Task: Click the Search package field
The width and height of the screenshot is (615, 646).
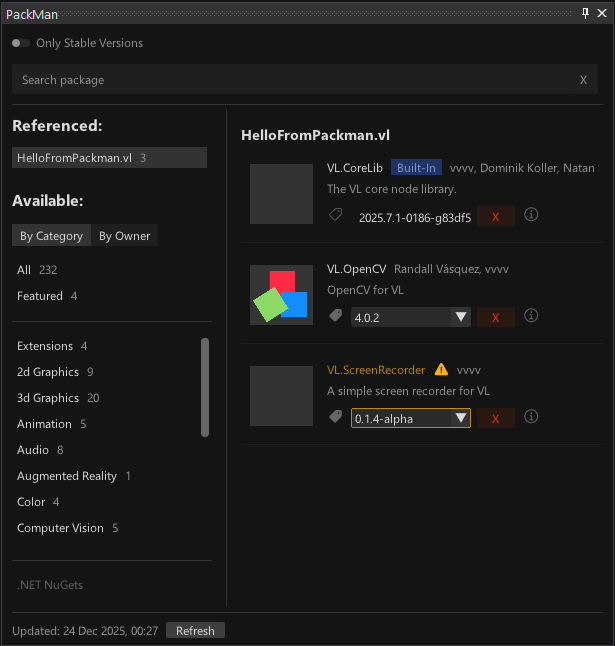Action: pos(290,80)
